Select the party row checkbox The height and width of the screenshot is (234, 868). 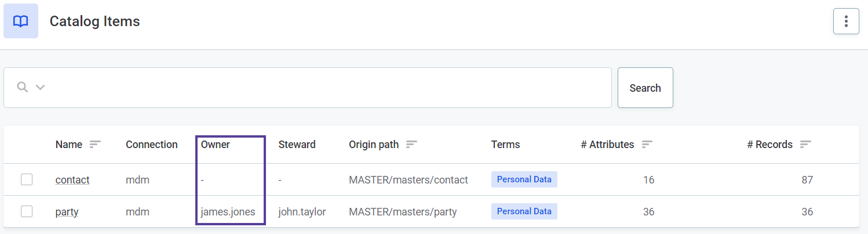[x=27, y=211]
